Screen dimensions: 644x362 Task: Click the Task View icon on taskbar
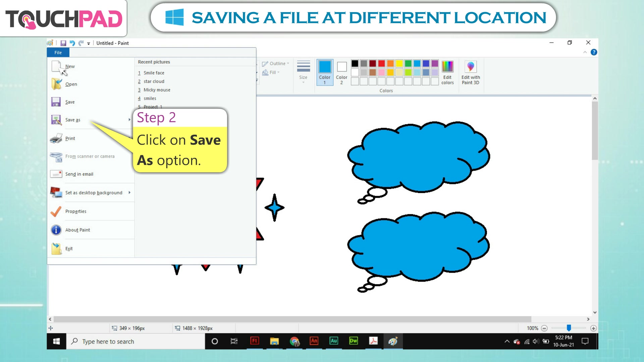(x=234, y=342)
